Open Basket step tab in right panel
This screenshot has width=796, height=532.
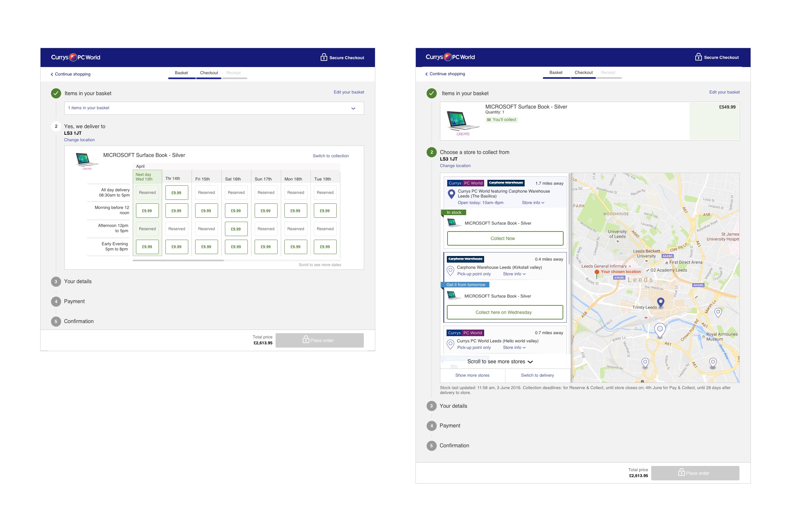click(x=556, y=74)
